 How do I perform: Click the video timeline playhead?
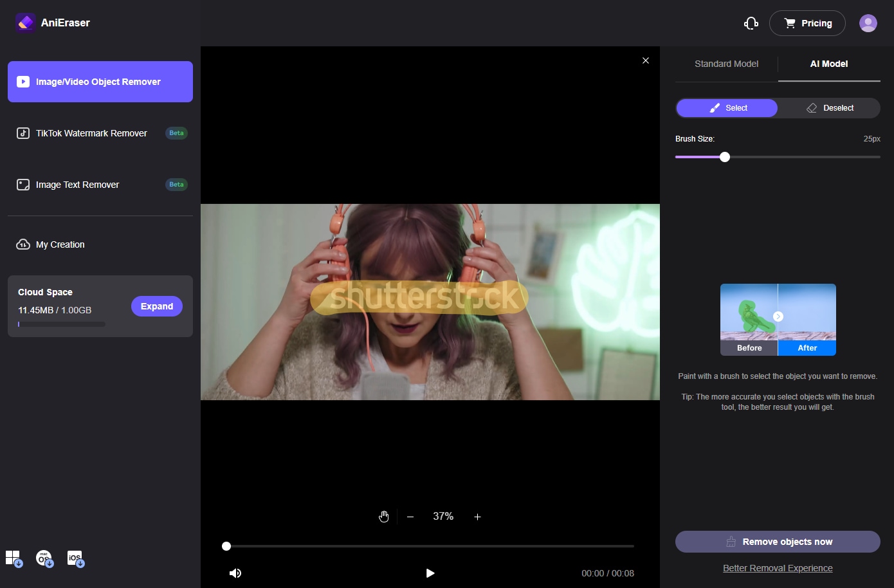click(226, 546)
